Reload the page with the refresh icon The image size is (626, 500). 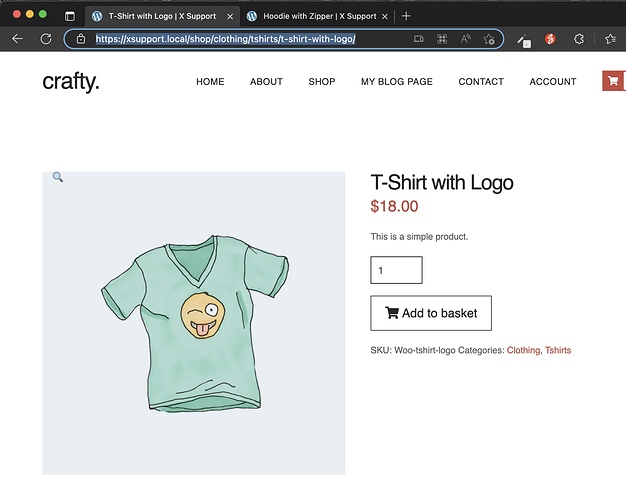(x=45, y=39)
